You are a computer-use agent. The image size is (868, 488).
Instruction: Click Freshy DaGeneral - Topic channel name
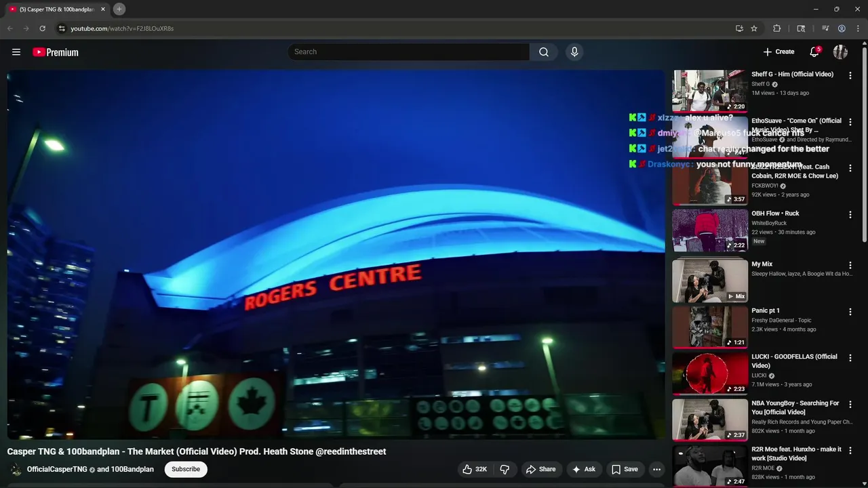(x=781, y=320)
